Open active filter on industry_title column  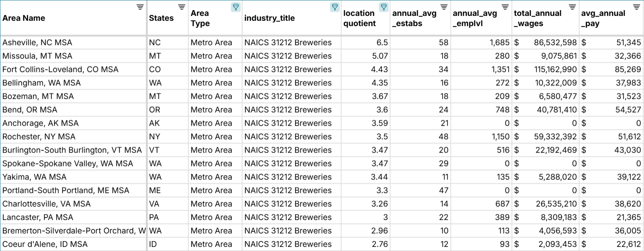pos(335,7)
